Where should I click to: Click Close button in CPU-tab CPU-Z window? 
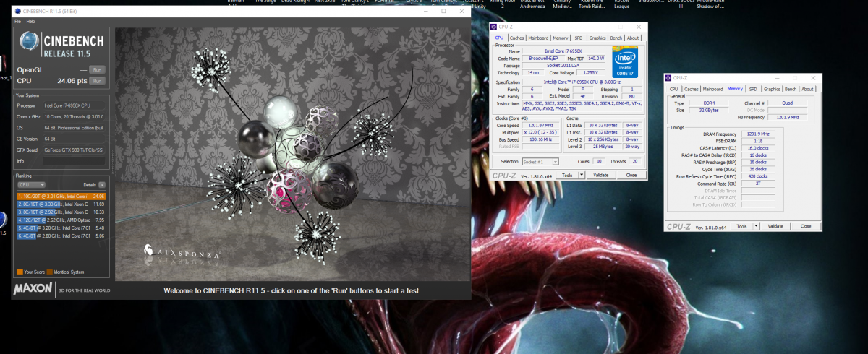click(631, 175)
